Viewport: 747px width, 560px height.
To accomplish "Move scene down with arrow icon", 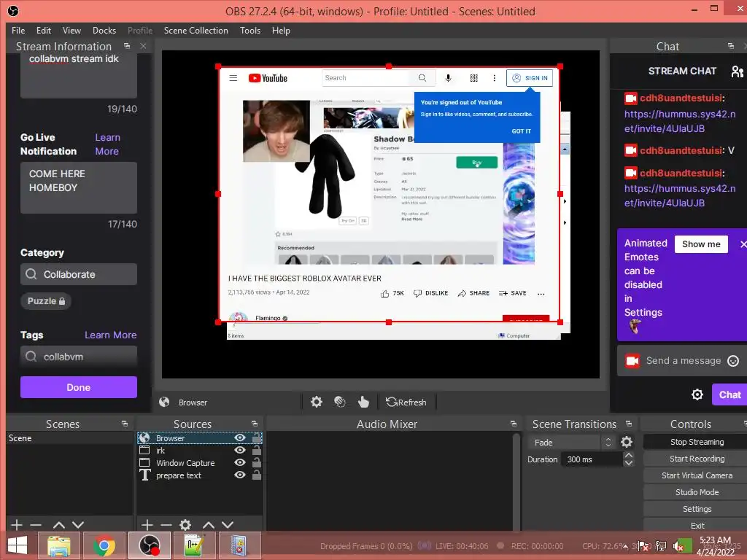I will [78, 525].
